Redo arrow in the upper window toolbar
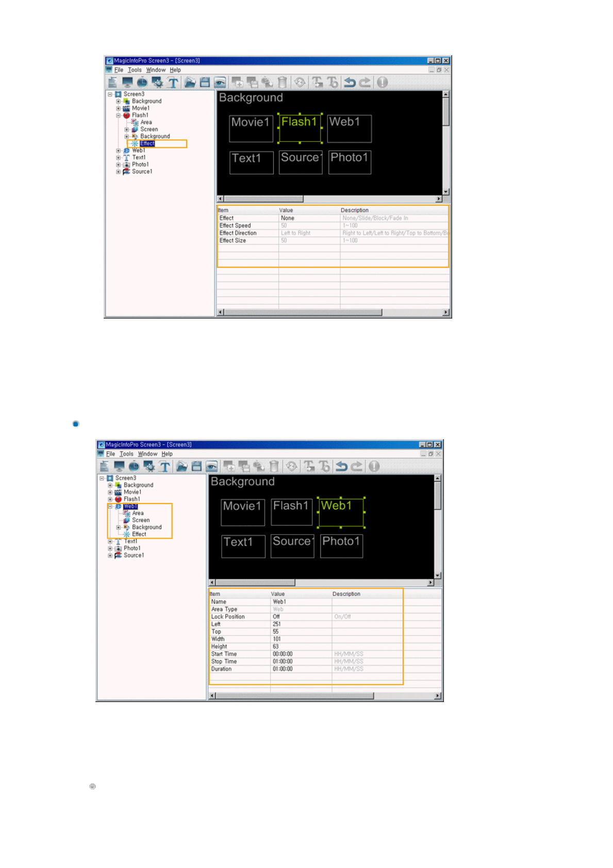The width and height of the screenshot is (613, 868). coord(365,82)
